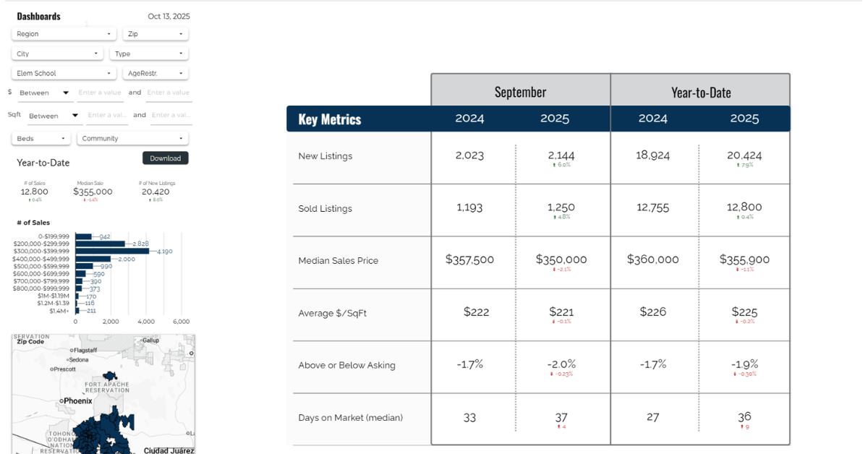Expand the Type filter dropdown
Viewport: 868px width, 454px height.
click(149, 53)
